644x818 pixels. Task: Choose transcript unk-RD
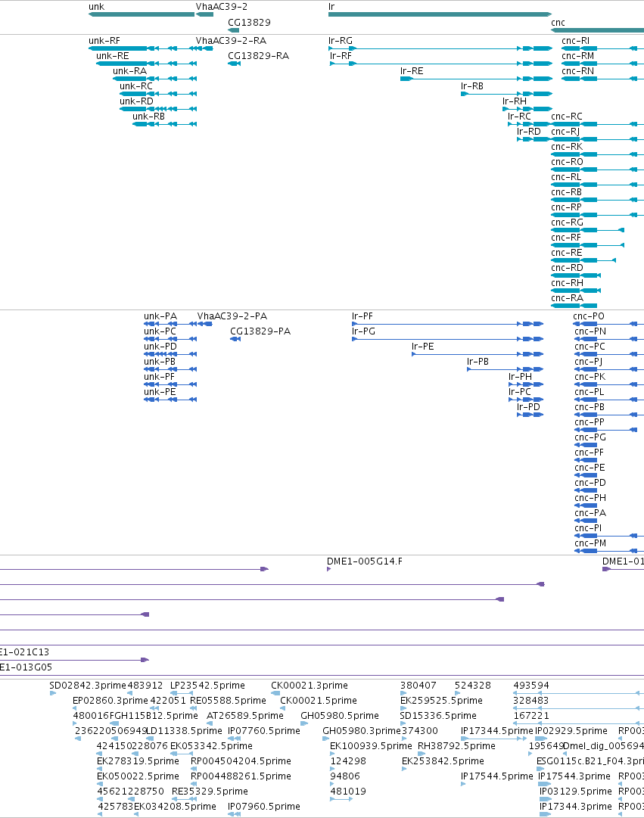[137, 101]
